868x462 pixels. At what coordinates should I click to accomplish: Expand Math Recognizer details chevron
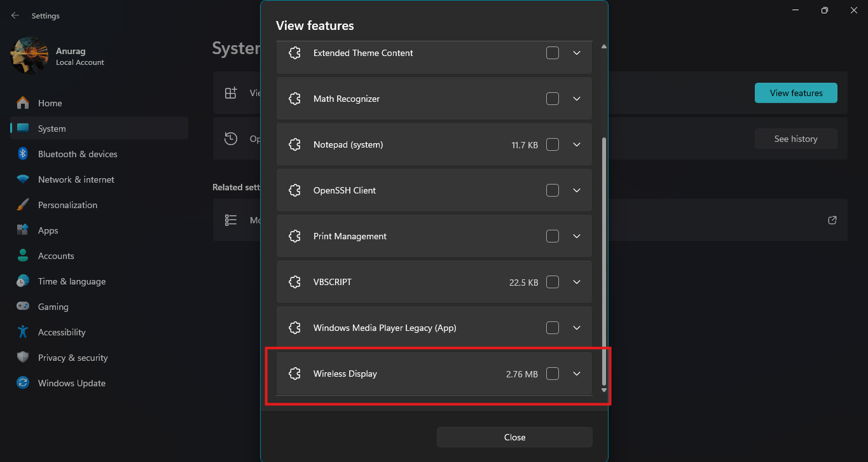pos(577,99)
